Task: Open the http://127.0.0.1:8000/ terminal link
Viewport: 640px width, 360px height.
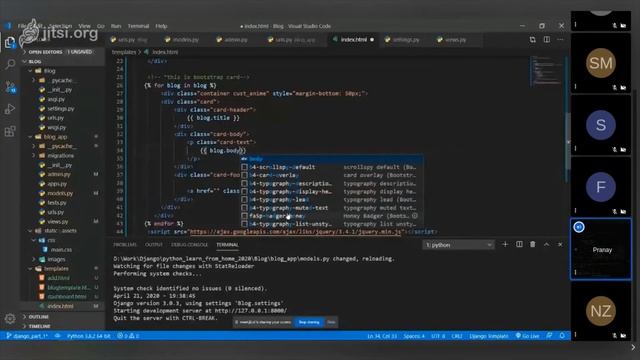Action: (251, 311)
